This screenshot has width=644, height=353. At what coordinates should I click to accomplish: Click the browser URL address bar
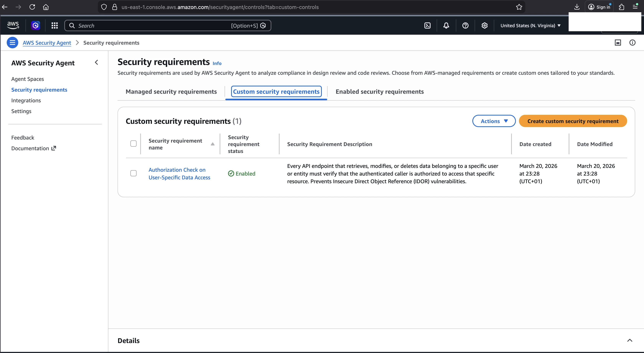click(x=311, y=7)
